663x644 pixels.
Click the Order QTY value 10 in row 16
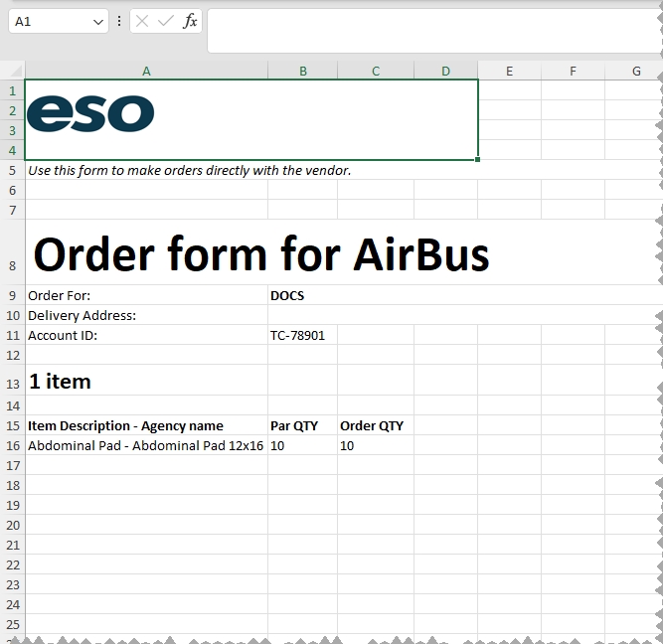click(376, 445)
